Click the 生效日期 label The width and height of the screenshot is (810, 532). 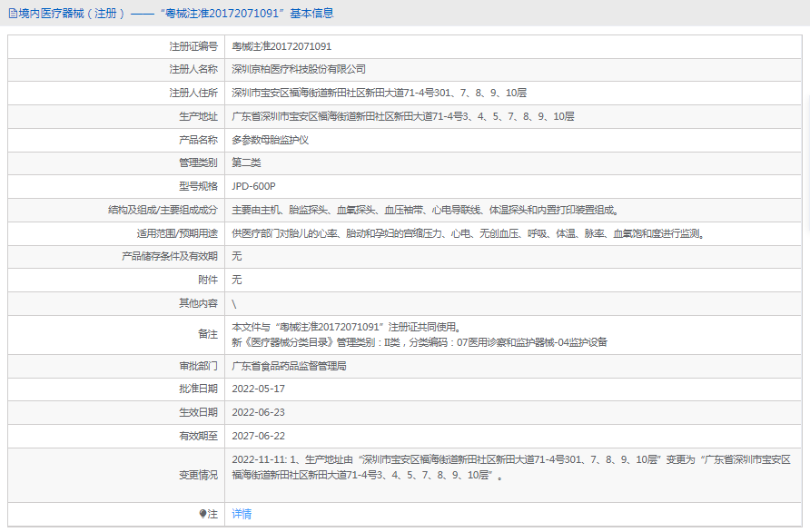coord(198,413)
